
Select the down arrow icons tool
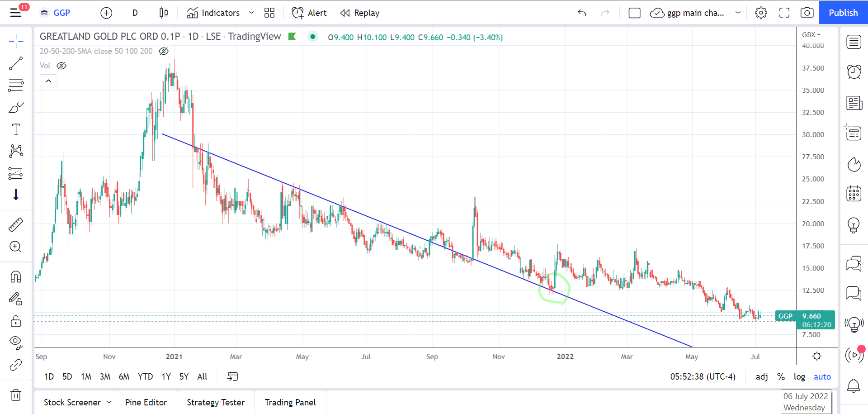16,195
